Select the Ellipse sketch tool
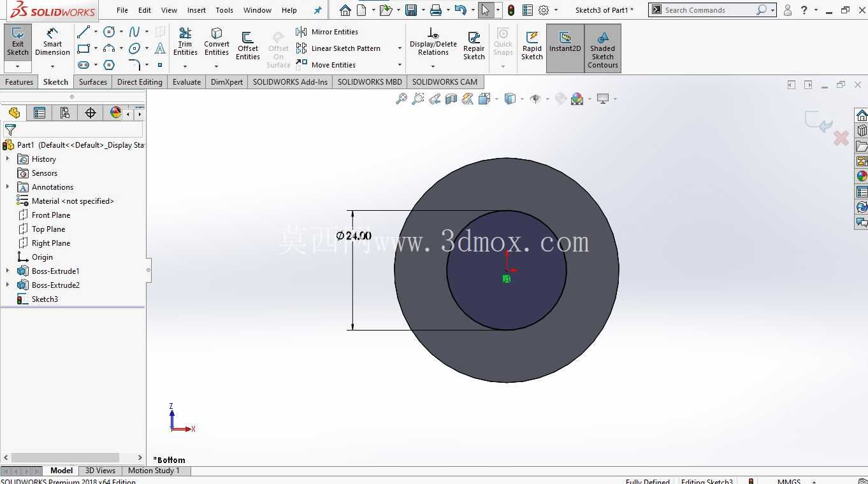Image resolution: width=868 pixels, height=484 pixels. (134, 48)
